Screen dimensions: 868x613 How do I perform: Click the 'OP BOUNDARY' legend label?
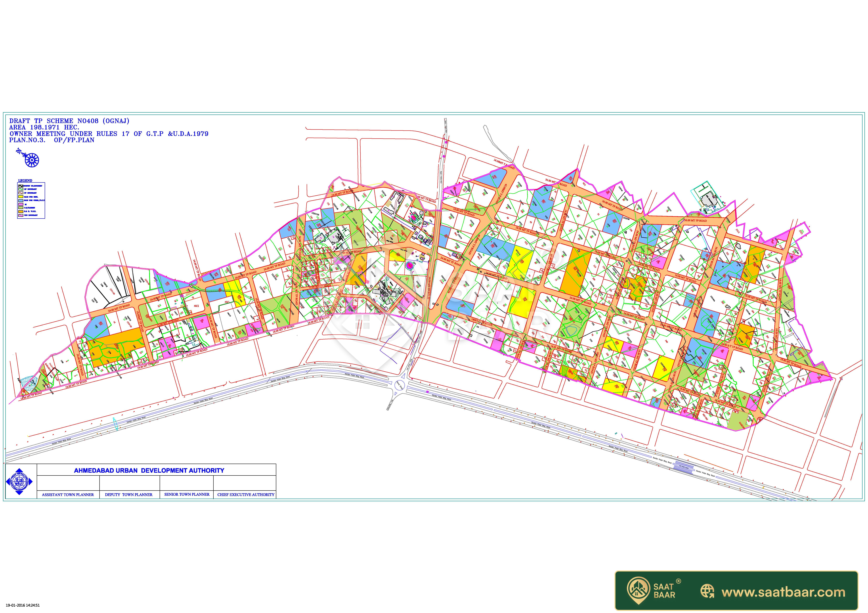point(31,189)
